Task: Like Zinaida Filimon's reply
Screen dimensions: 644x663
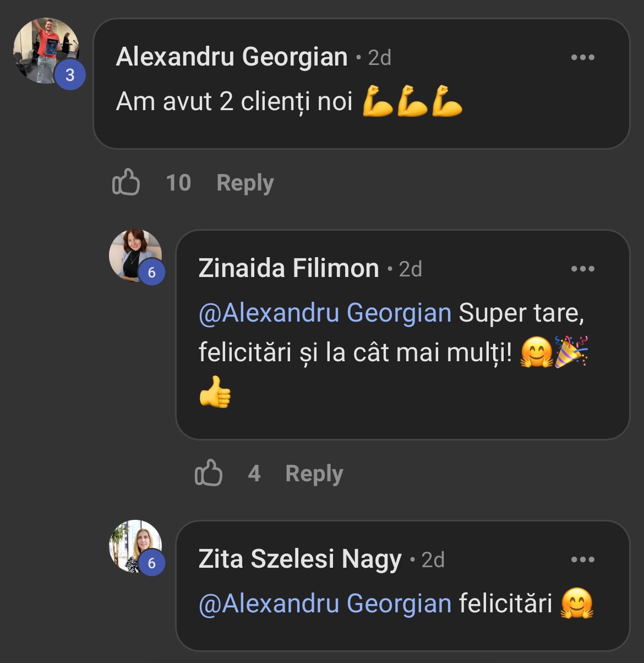Action: pyautogui.click(x=209, y=473)
